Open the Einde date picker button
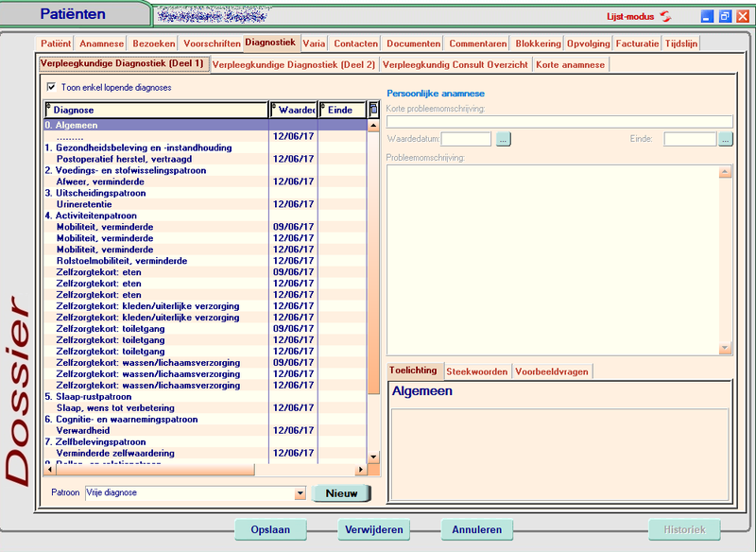The image size is (756, 552). point(725,139)
